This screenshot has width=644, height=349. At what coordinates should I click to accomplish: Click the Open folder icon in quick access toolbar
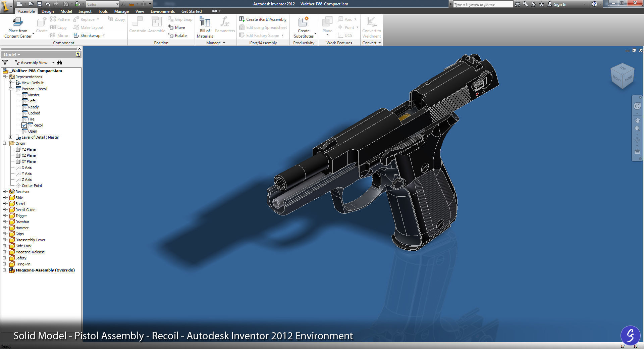coord(31,4)
